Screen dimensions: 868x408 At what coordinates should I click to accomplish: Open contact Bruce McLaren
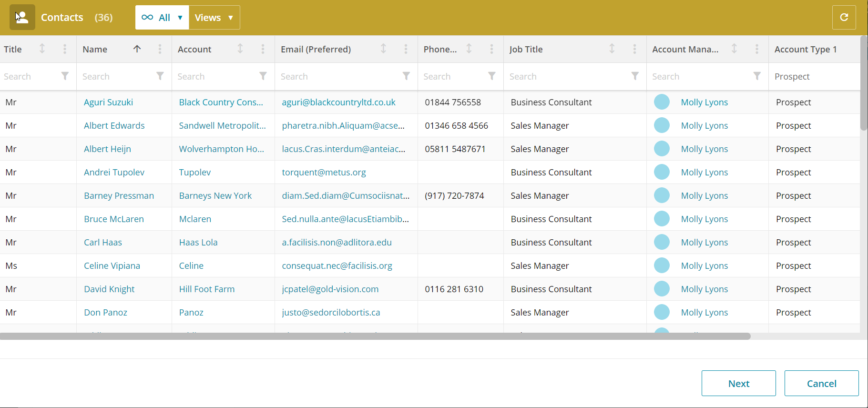[x=113, y=219]
